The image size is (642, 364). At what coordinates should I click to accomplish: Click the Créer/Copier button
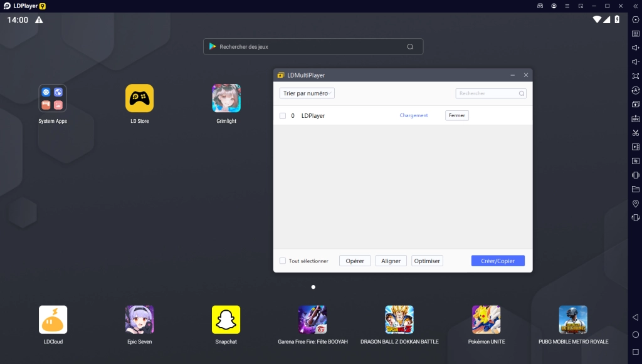pyautogui.click(x=497, y=261)
